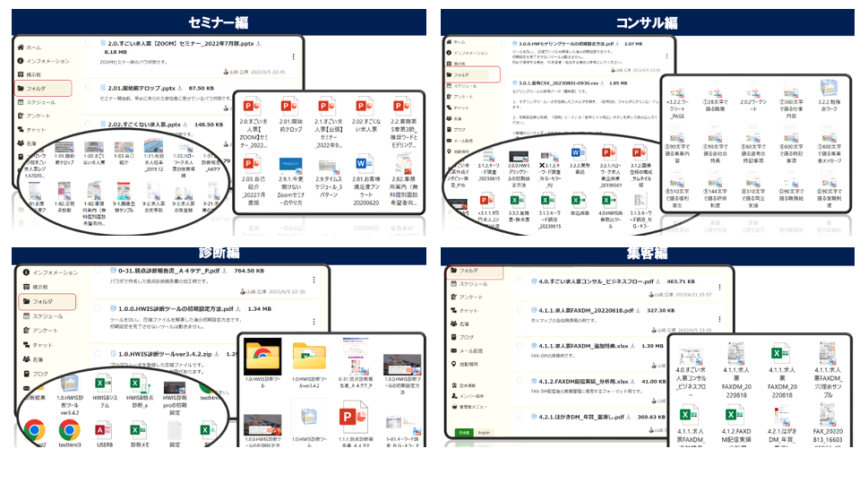Open フォルダ in the 診断編 sidebar
The width and height of the screenshot is (868, 483).
pyautogui.click(x=47, y=301)
